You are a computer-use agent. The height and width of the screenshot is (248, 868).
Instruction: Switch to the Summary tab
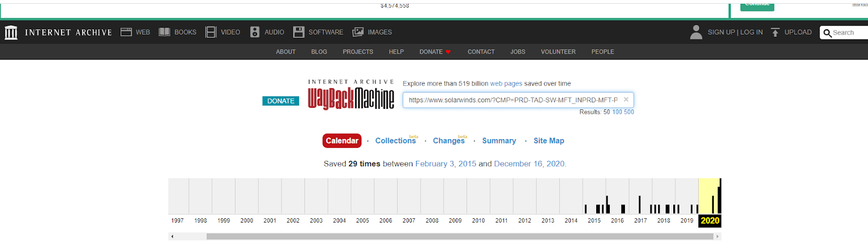499,141
